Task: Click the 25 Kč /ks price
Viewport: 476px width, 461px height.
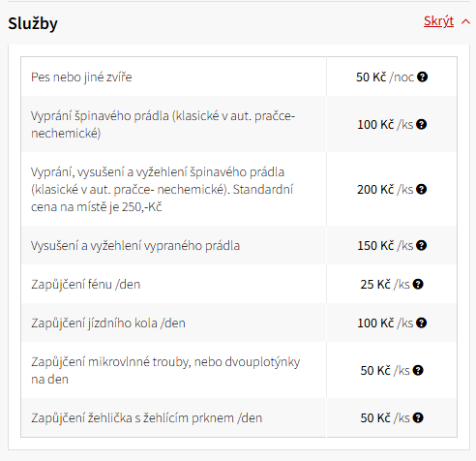Action: (x=385, y=285)
